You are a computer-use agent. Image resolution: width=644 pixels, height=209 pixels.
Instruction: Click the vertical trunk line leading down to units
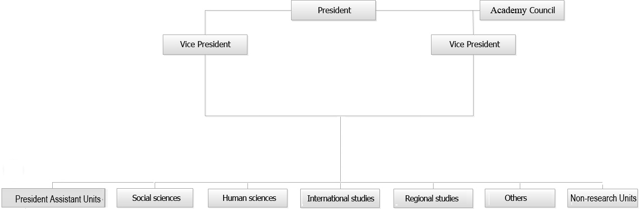coord(340,149)
